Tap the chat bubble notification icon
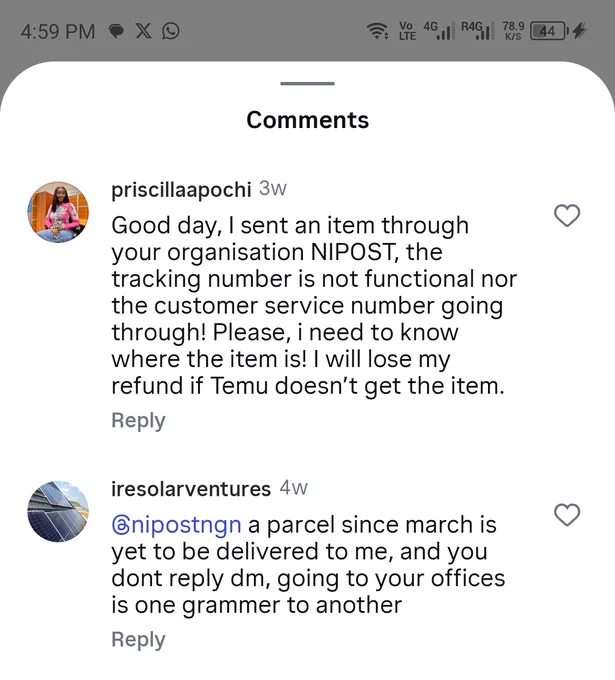Image resolution: width=615 pixels, height=680 pixels. coord(117,31)
